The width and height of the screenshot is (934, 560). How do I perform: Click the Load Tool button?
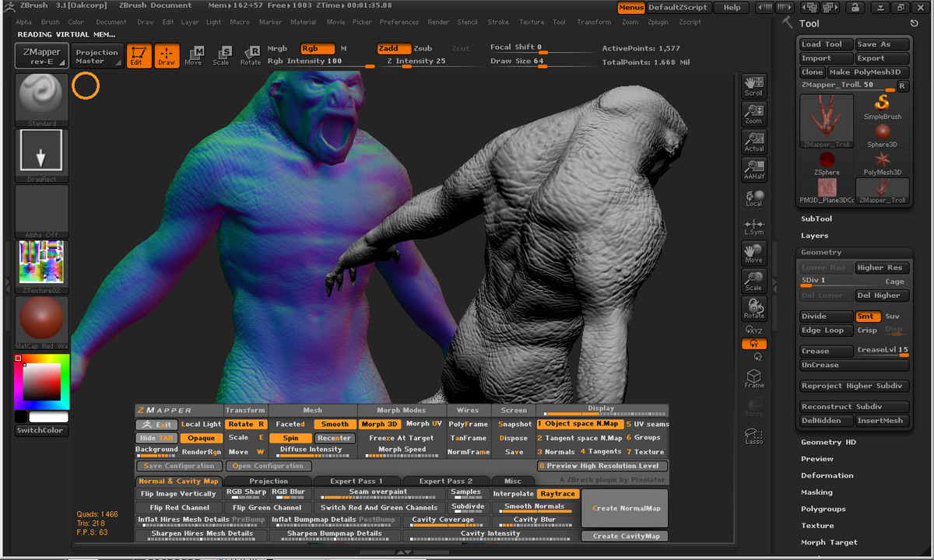click(827, 44)
